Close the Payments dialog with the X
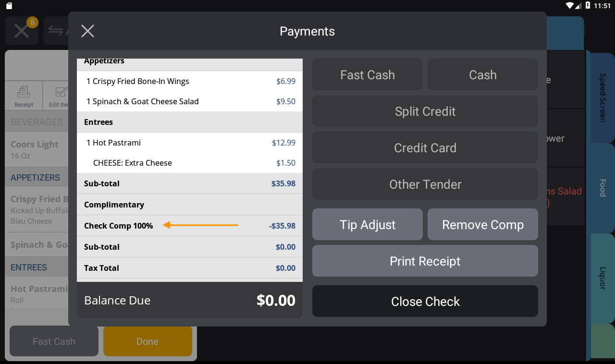This screenshot has height=364, width=615. click(x=87, y=31)
